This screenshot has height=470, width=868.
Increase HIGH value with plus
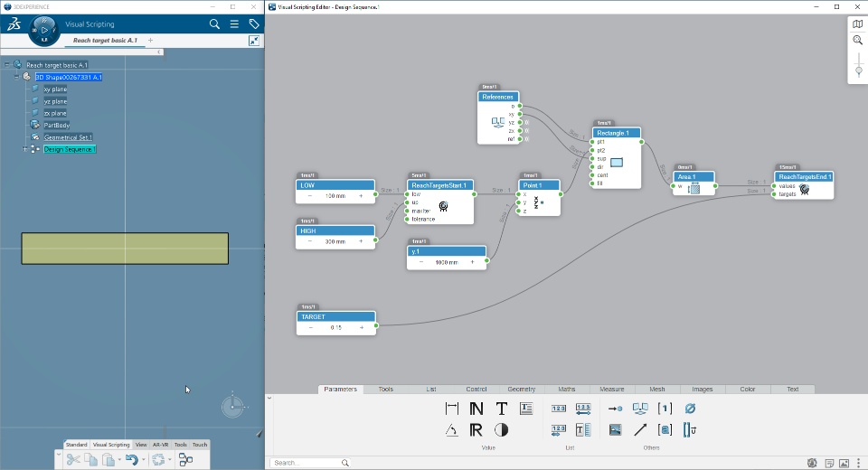click(361, 241)
